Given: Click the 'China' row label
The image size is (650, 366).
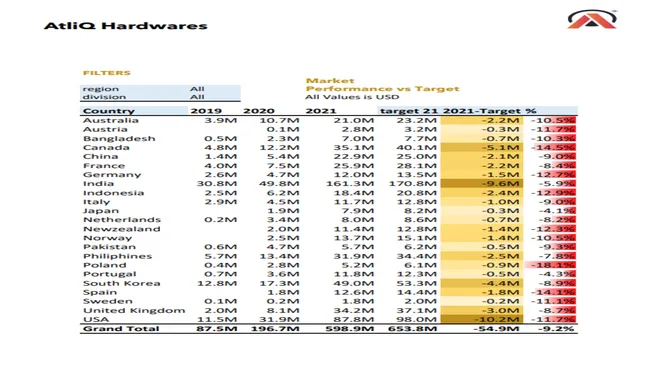Looking at the screenshot, I should click(101, 157).
